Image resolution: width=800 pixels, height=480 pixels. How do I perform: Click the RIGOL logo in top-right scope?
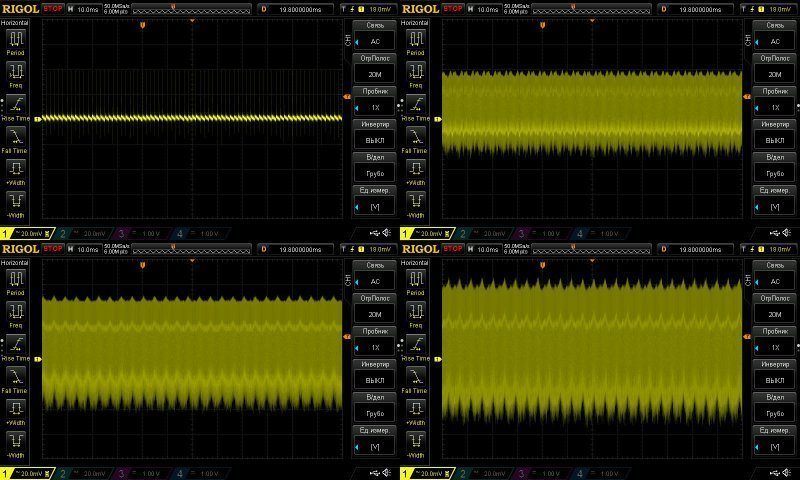tap(420, 9)
